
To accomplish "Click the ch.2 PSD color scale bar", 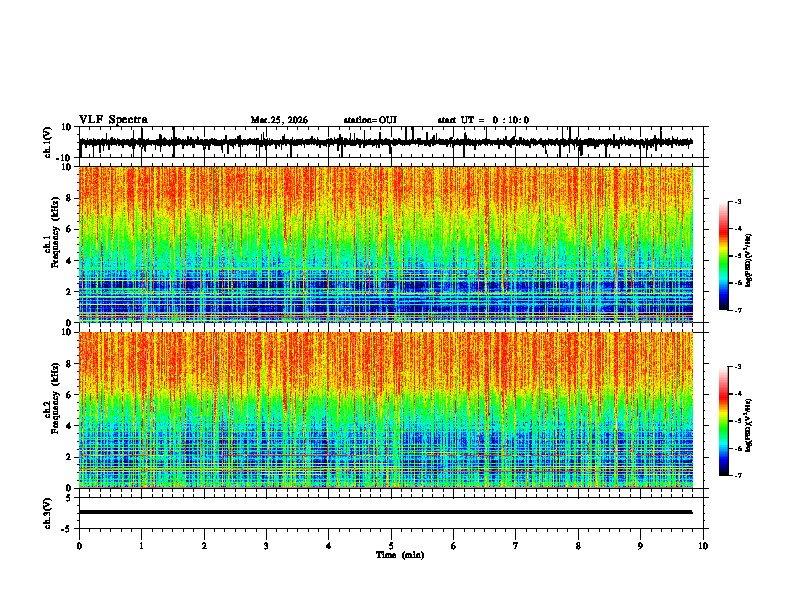I will 723,421.
